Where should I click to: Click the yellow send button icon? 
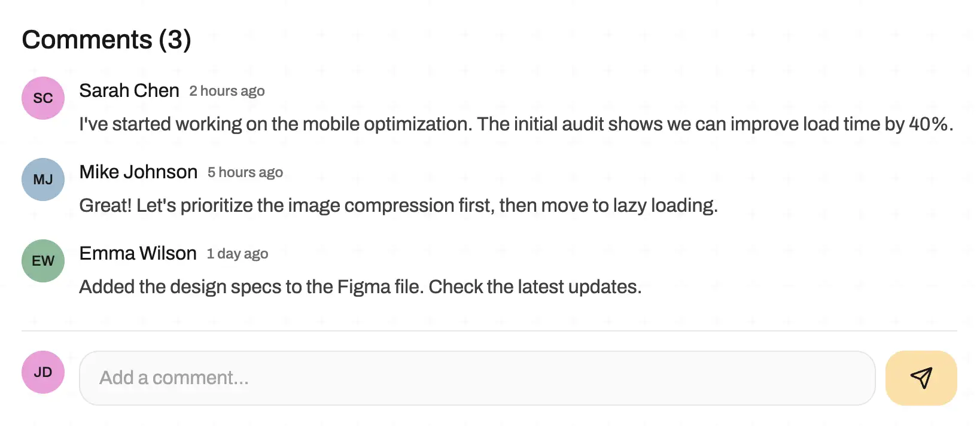[x=921, y=378]
